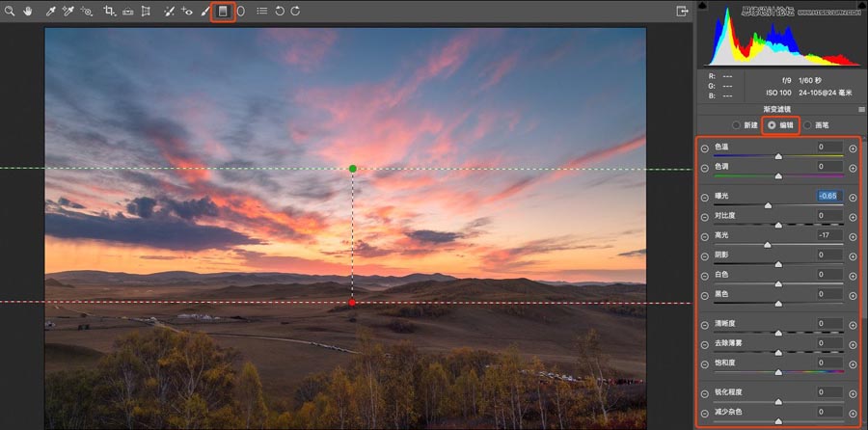
Task: Select the Zoom tool
Action: (10, 11)
